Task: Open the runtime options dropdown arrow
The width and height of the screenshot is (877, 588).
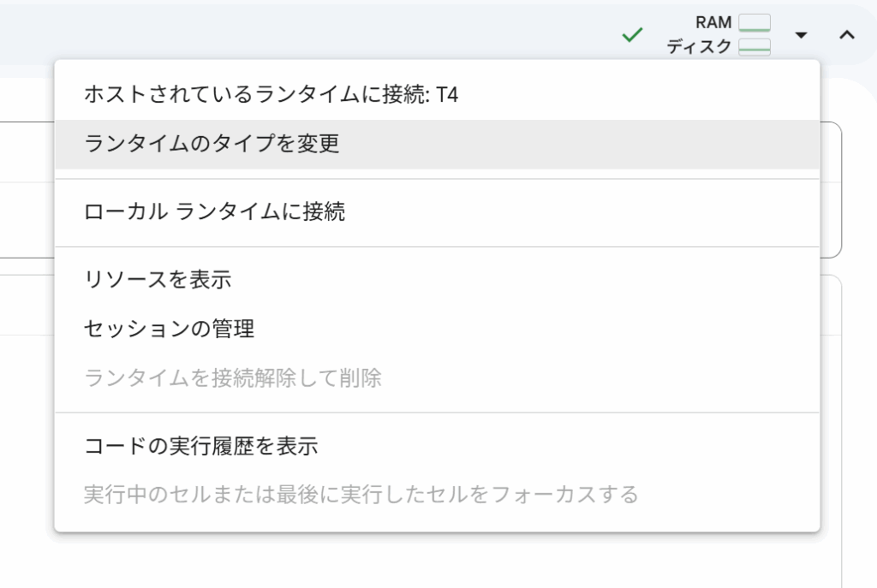Action: pyautogui.click(x=801, y=35)
